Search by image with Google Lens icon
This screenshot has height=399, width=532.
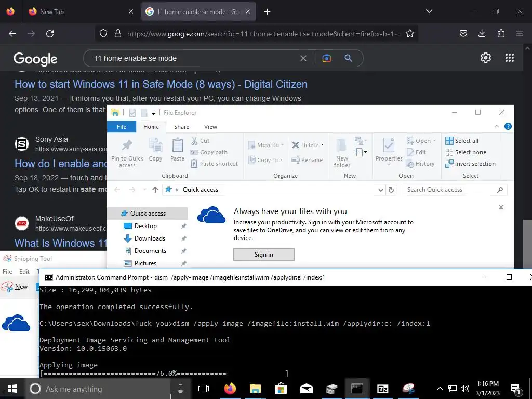pyautogui.click(x=326, y=58)
